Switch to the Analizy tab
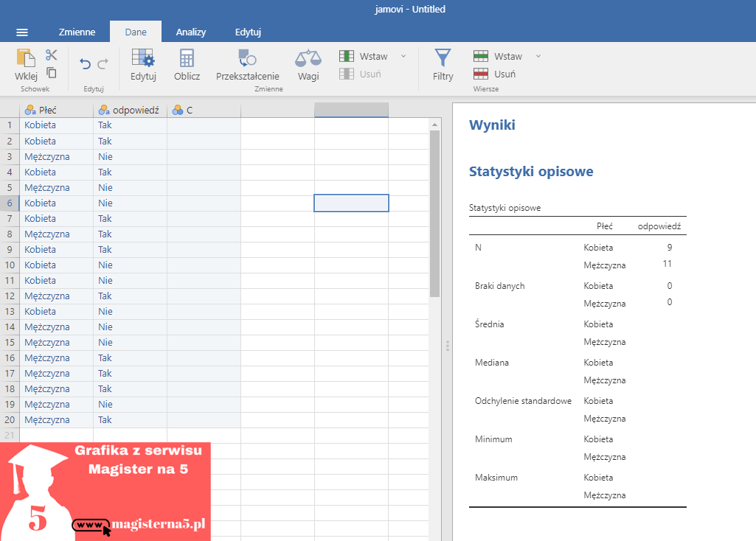 click(x=190, y=32)
